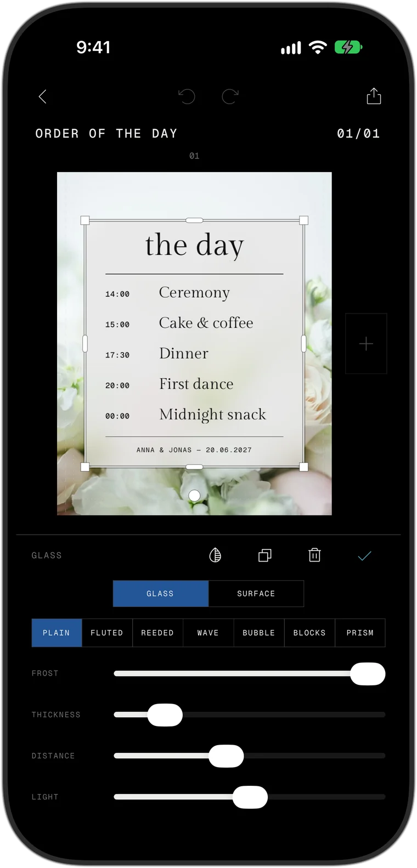Tap the 'ORDER OF THE DAY' title
The width and height of the screenshot is (417, 868).
coord(106,133)
